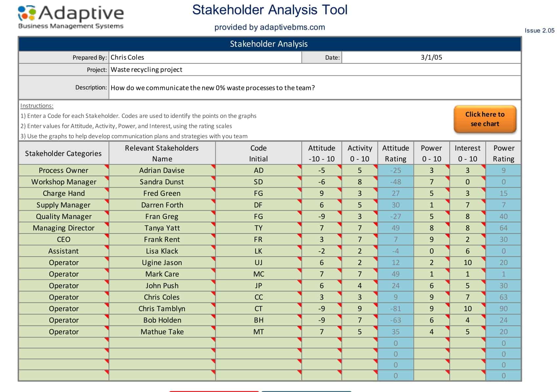Select the code cell 'BH'
This screenshot has width=558, height=392.
258,320
